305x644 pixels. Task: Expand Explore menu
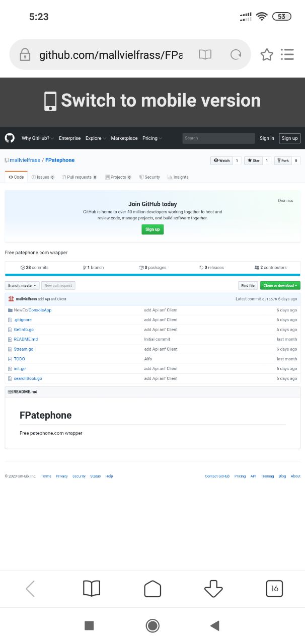[96, 138]
